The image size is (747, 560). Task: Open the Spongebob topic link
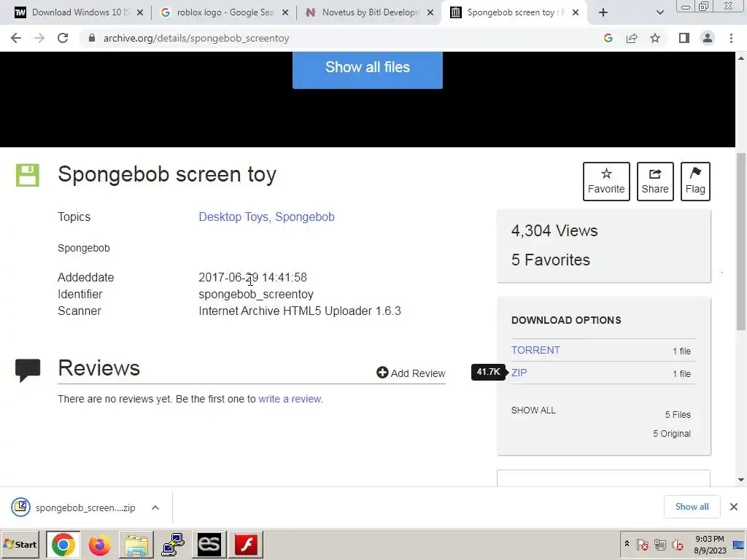pos(305,217)
